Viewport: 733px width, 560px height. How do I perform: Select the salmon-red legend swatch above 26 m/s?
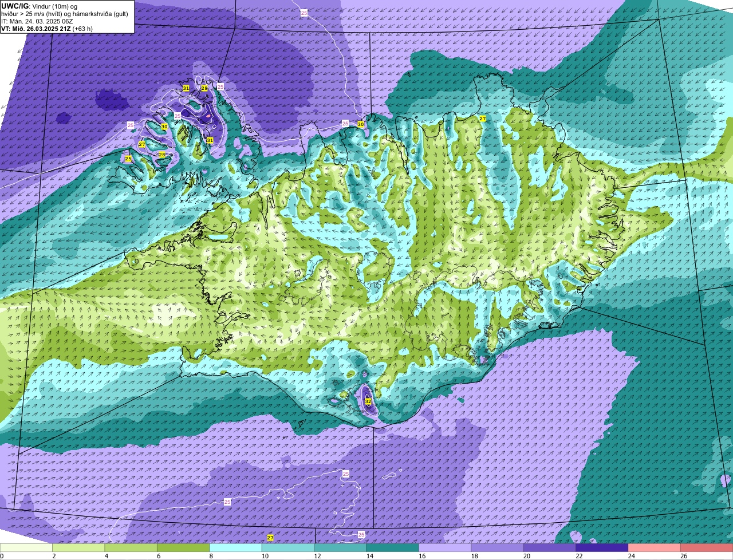pos(707,547)
